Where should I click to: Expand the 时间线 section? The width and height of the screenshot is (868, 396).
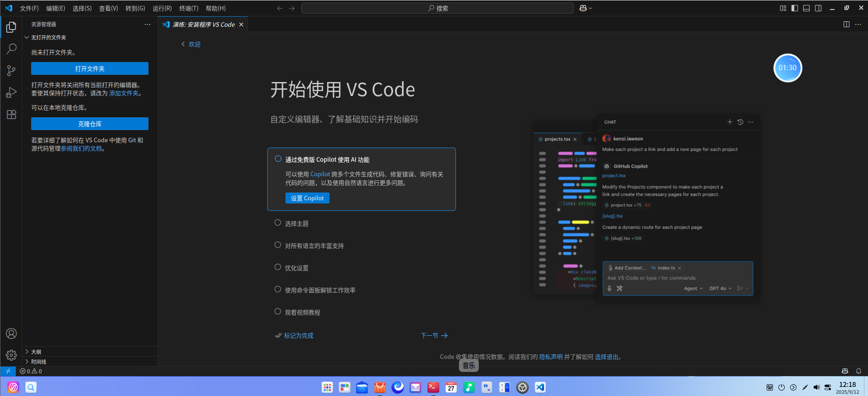(x=90, y=362)
